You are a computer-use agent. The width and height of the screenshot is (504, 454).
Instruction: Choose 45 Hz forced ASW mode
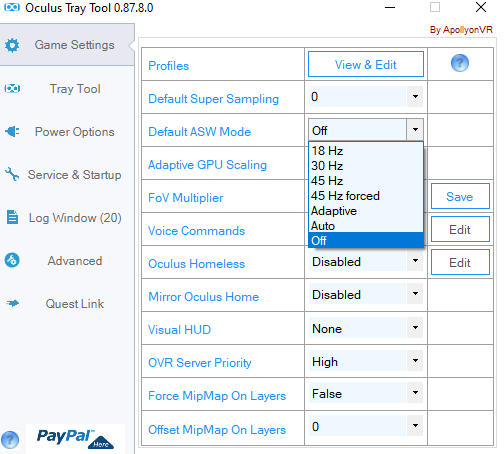pos(366,196)
